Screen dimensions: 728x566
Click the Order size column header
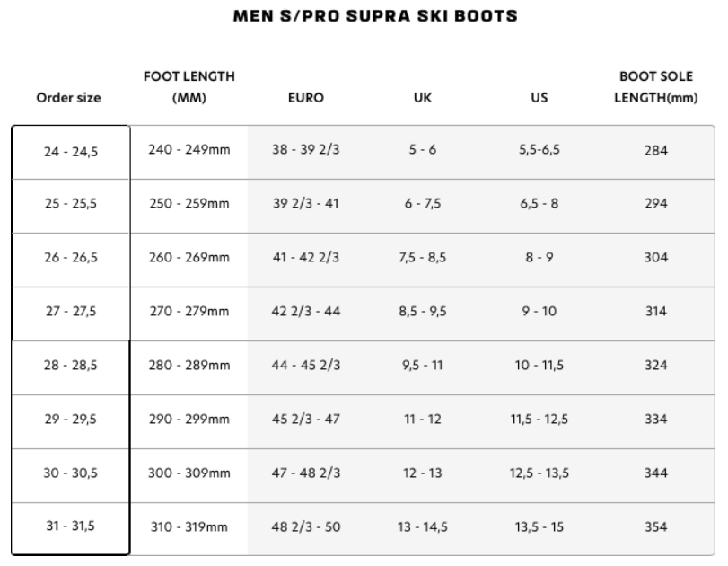click(x=69, y=98)
